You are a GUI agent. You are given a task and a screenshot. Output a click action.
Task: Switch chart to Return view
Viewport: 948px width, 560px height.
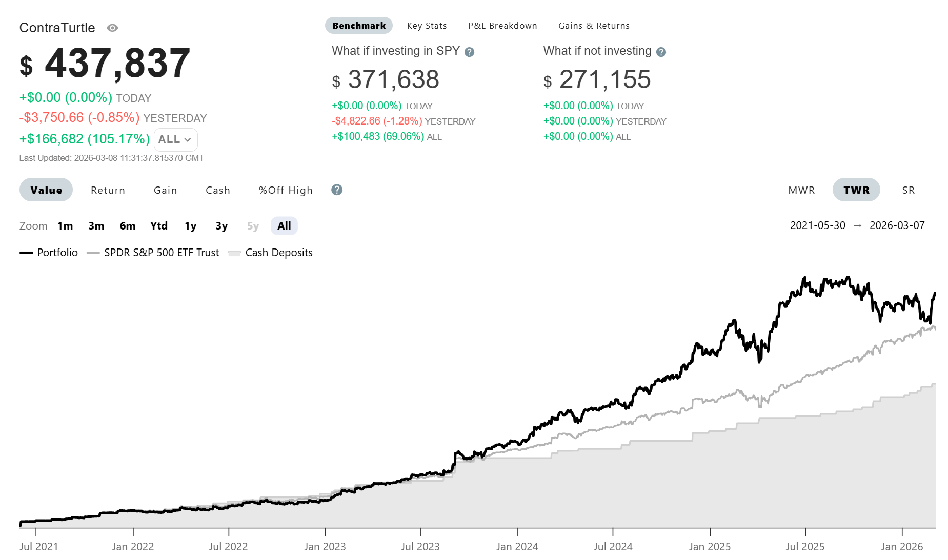click(x=108, y=191)
